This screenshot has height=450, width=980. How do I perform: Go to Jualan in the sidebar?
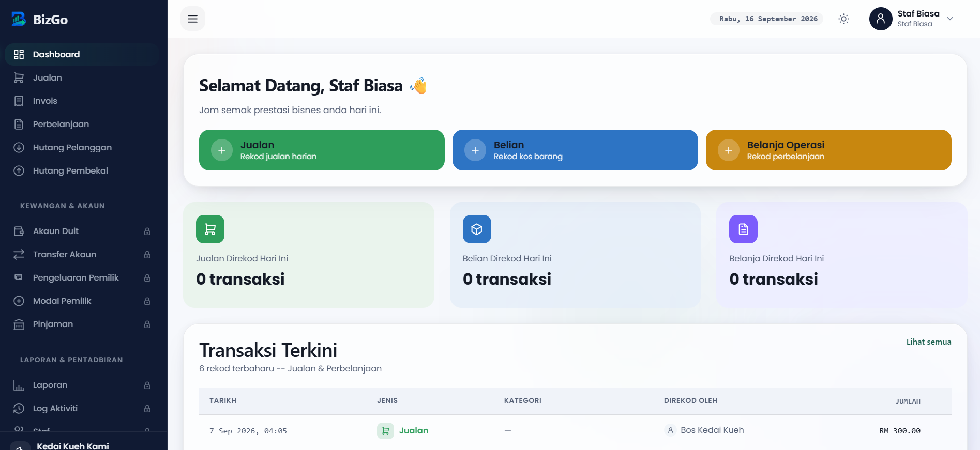(x=82, y=77)
